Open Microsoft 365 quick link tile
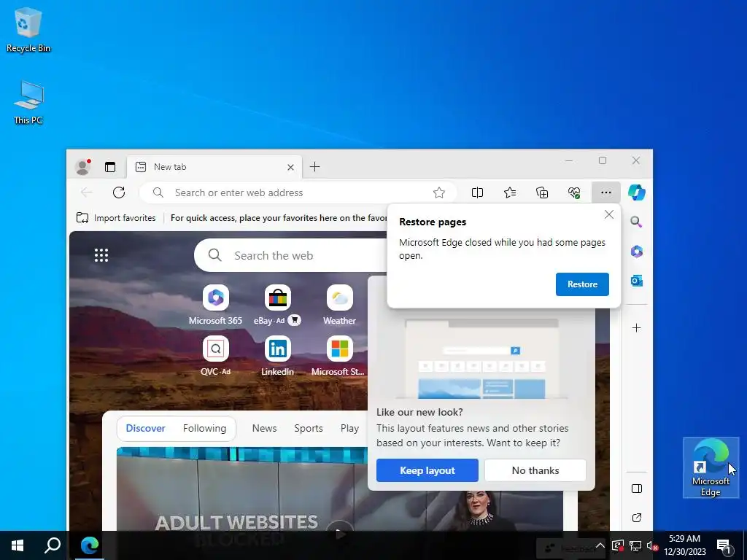This screenshot has width=747, height=560. [x=215, y=305]
